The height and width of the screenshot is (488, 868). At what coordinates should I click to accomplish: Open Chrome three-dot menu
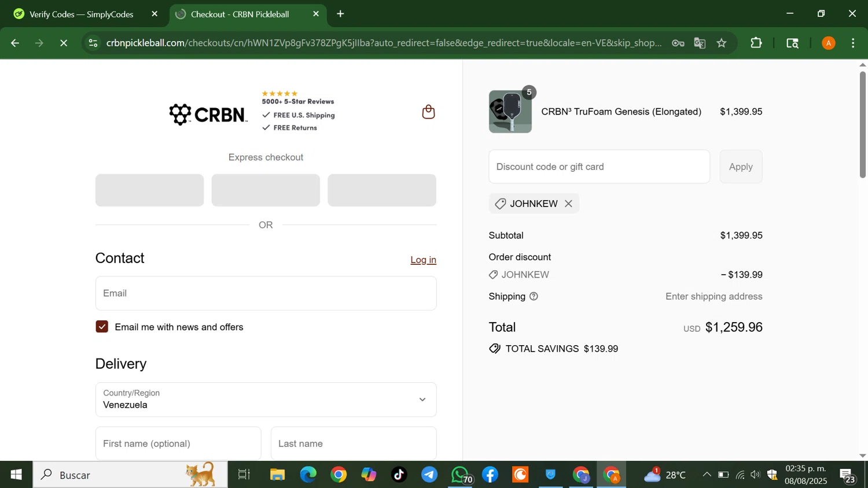pyautogui.click(x=853, y=43)
